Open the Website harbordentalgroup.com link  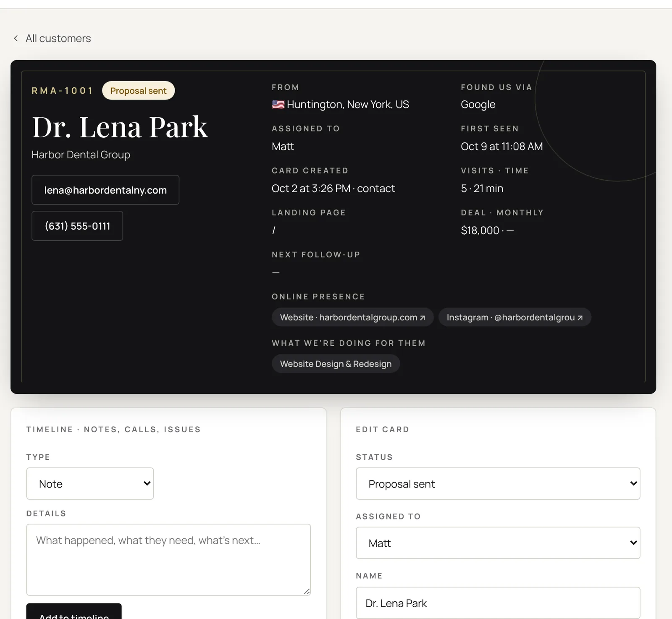tap(352, 317)
